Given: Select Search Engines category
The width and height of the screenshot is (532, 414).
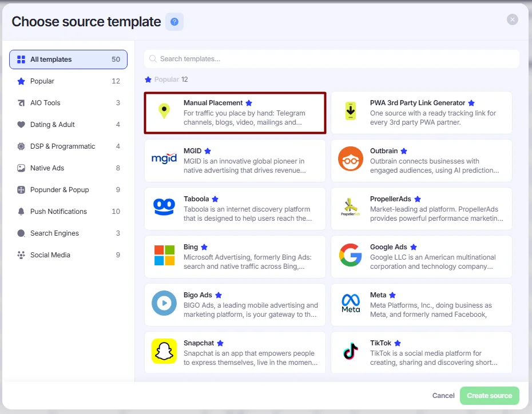Looking at the screenshot, I should (68, 233).
